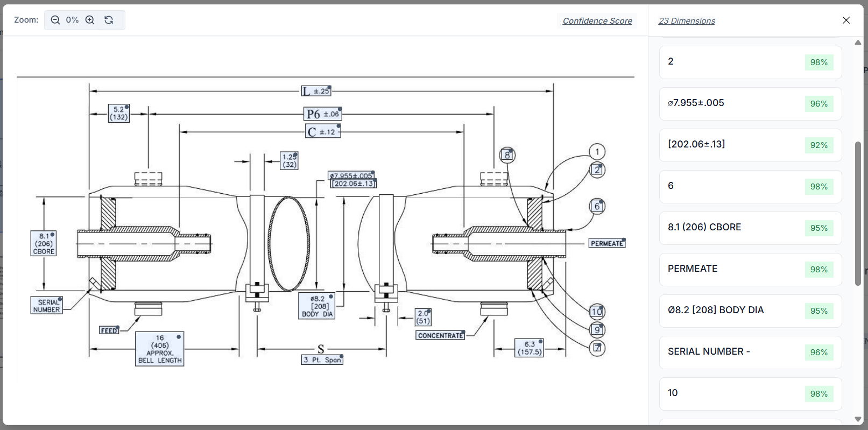Open the "6" dimension card in the list
Viewport: 868px width, 430px height.
[750, 187]
